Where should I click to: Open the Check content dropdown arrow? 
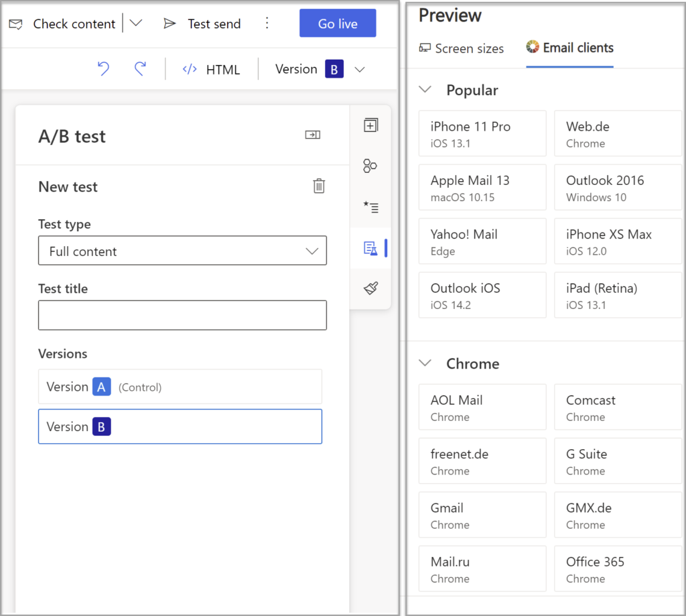(x=136, y=23)
